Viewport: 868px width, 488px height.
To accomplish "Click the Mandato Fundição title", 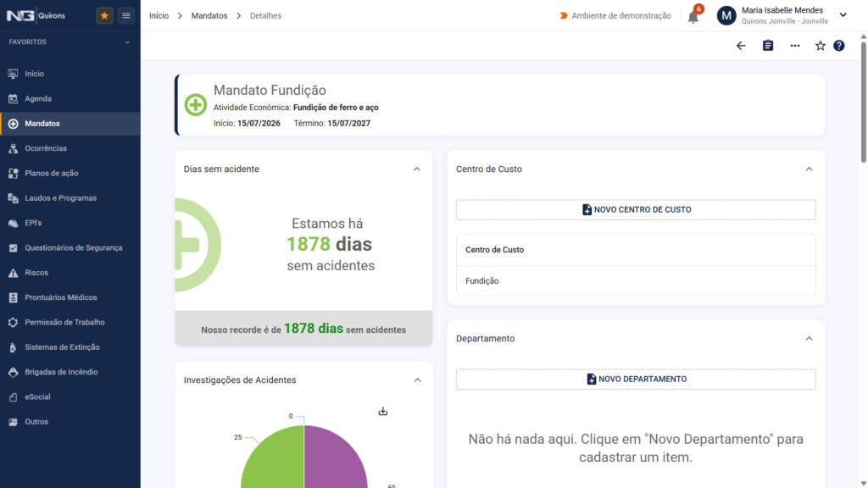I will click(x=270, y=90).
